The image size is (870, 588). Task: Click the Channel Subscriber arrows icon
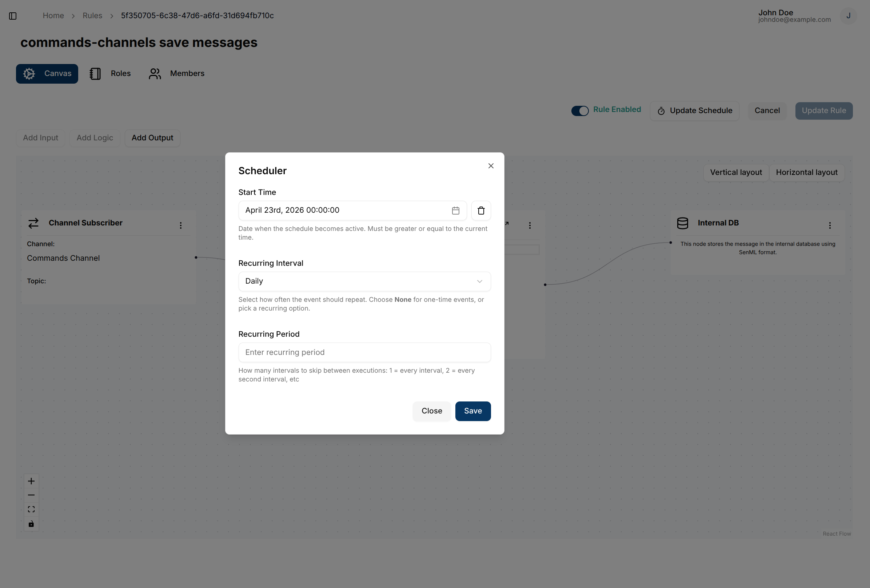point(33,223)
